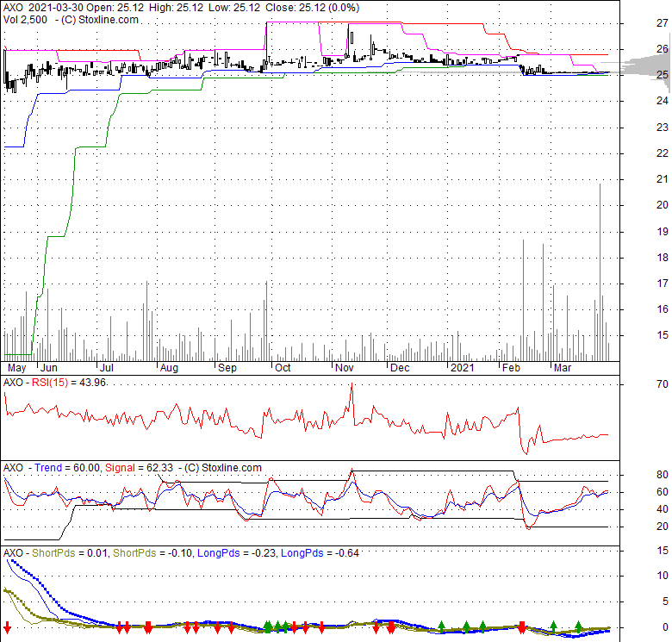This screenshot has width=672, height=642.
Task: Select the High: 25.12 value
Action: click(x=176, y=8)
